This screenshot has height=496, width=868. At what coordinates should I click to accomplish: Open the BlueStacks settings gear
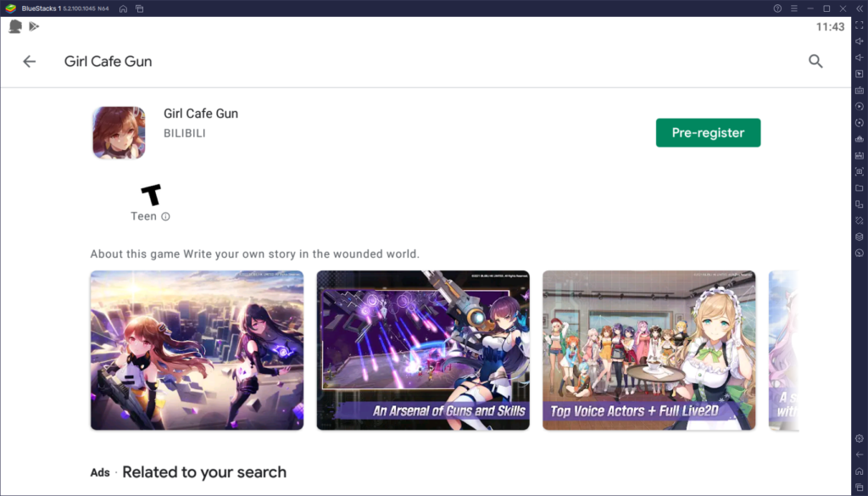[859, 438]
